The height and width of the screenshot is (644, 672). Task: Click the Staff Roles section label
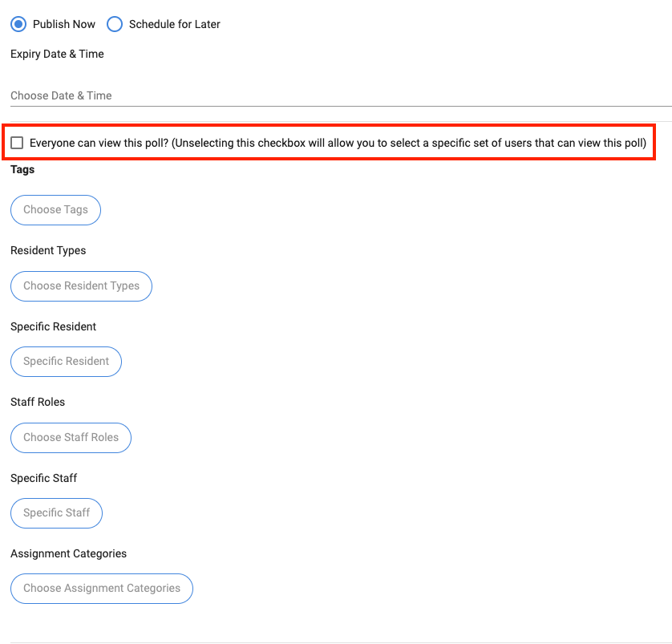pyautogui.click(x=38, y=402)
